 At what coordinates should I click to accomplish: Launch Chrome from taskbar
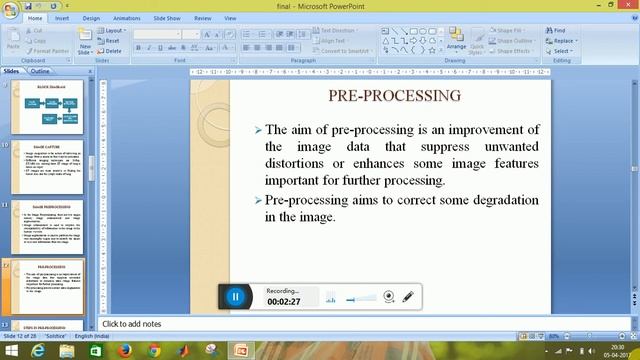click(x=154, y=351)
